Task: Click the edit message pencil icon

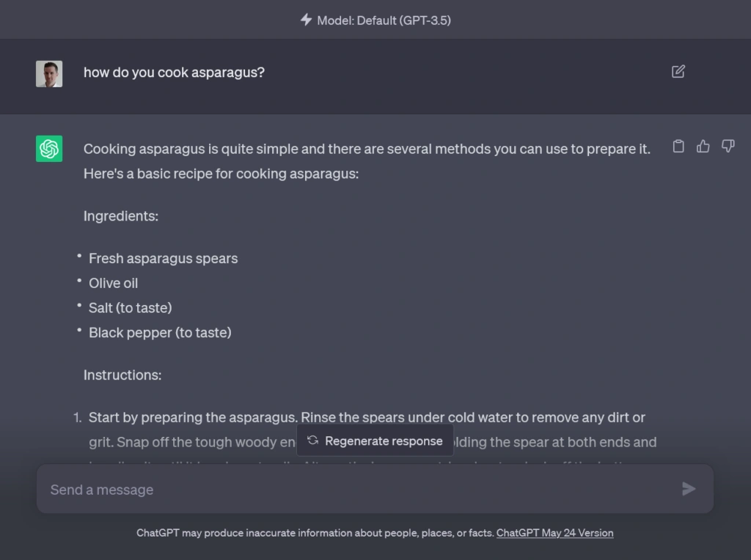Action: (x=678, y=72)
